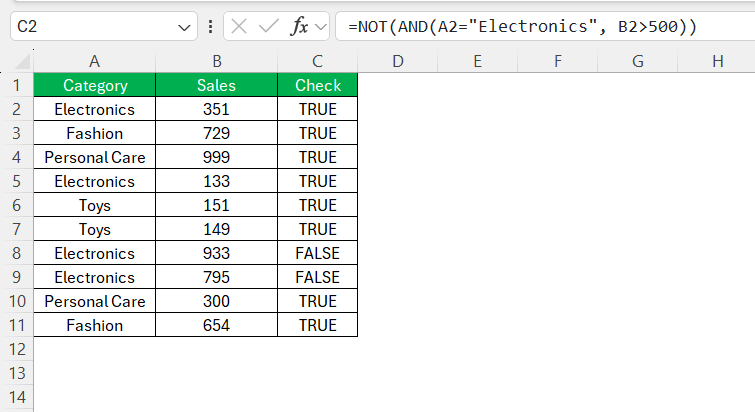Screen dimensions: 755x412
Task: Select row 8 header
Action: 17,253
